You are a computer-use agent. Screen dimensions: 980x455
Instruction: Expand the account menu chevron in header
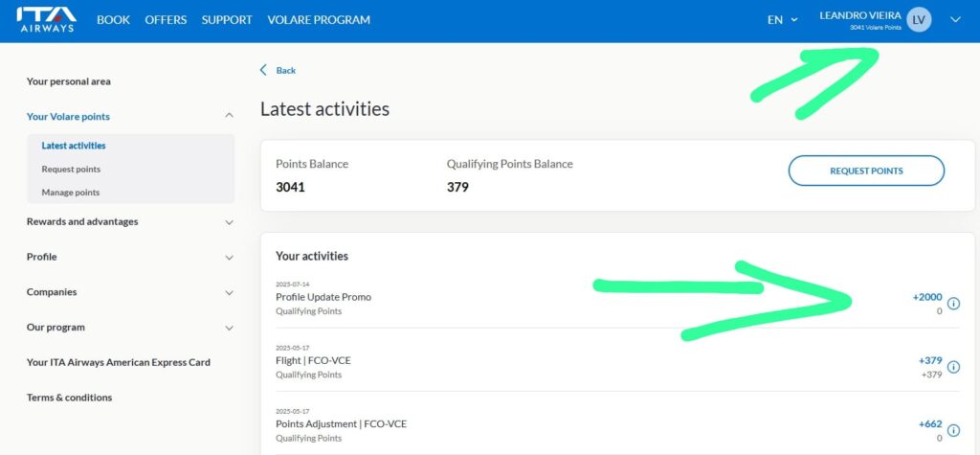tap(955, 20)
